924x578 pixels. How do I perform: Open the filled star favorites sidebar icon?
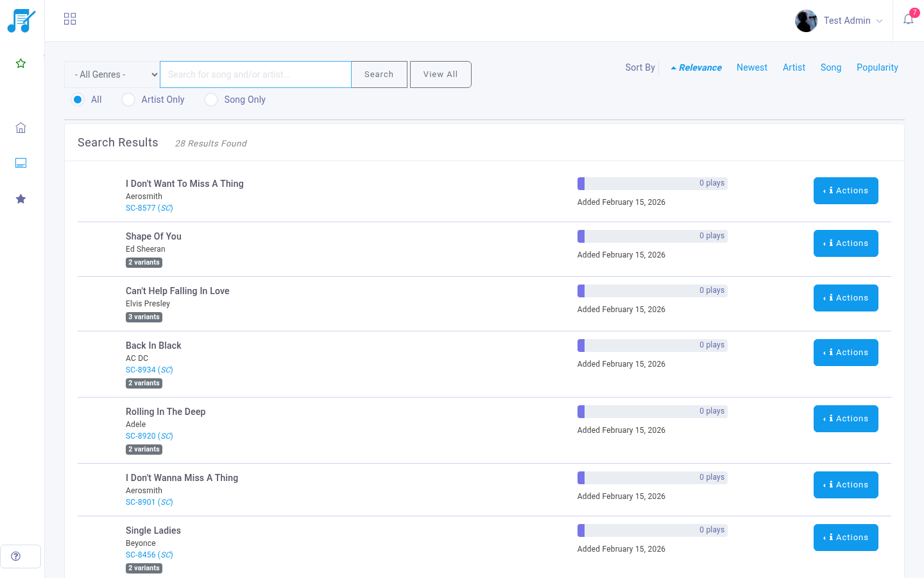[21, 199]
